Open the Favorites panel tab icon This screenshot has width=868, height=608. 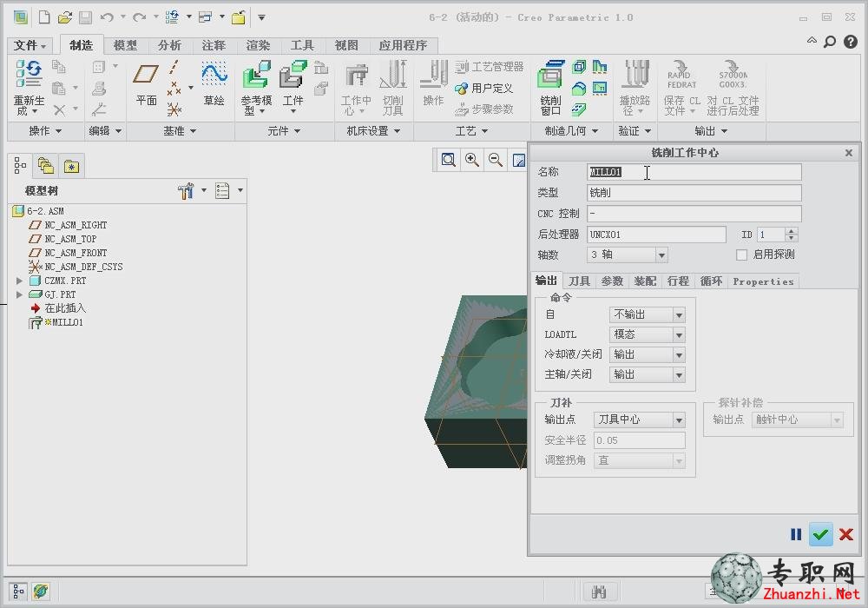(71, 165)
